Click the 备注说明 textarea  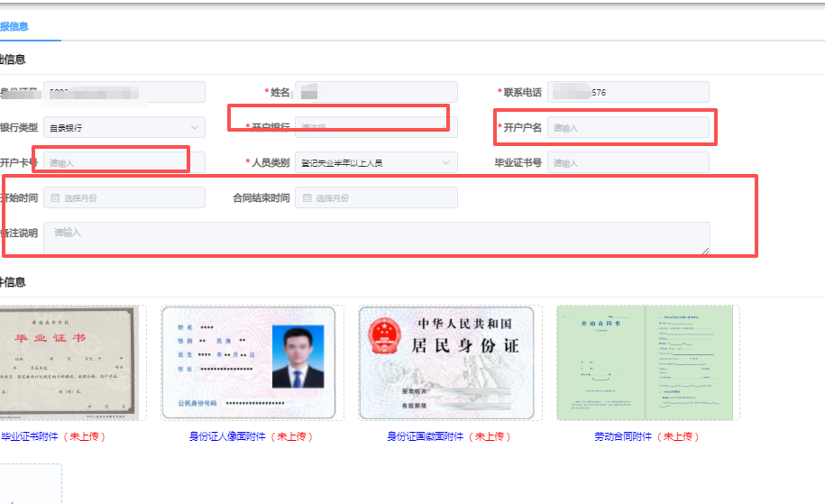pyautogui.click(x=377, y=238)
